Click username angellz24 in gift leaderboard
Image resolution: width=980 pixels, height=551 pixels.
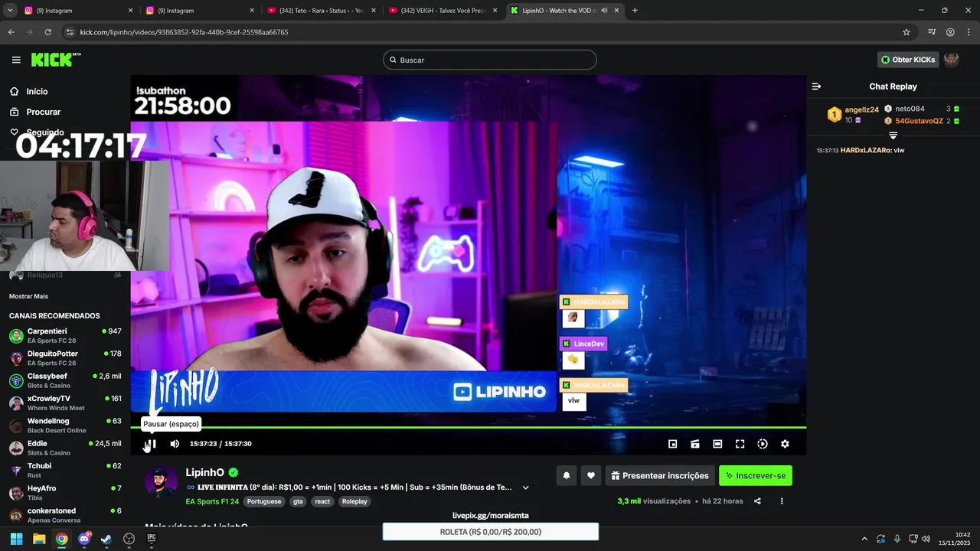point(861,110)
